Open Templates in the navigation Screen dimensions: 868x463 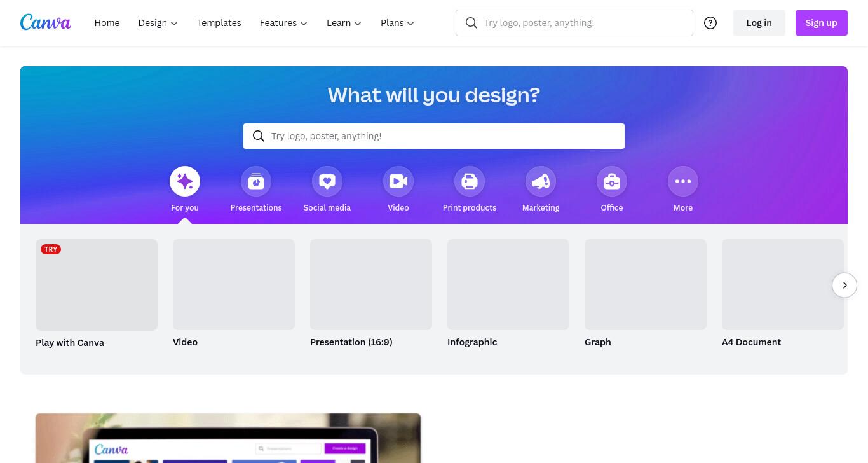click(x=219, y=23)
